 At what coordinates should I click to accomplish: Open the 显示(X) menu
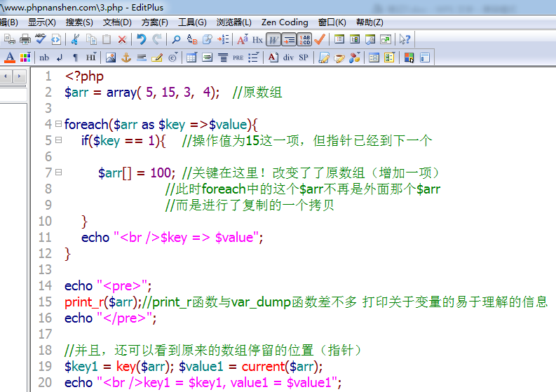[x=42, y=22]
